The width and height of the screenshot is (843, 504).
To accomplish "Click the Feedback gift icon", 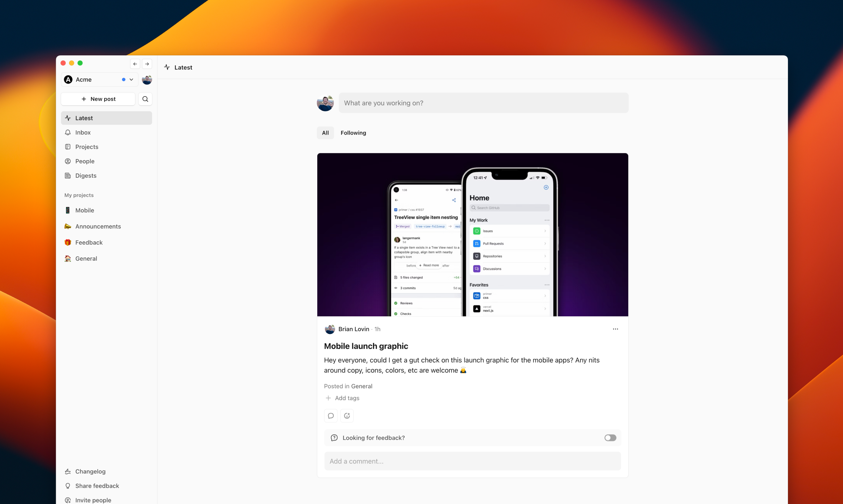I will 68,242.
